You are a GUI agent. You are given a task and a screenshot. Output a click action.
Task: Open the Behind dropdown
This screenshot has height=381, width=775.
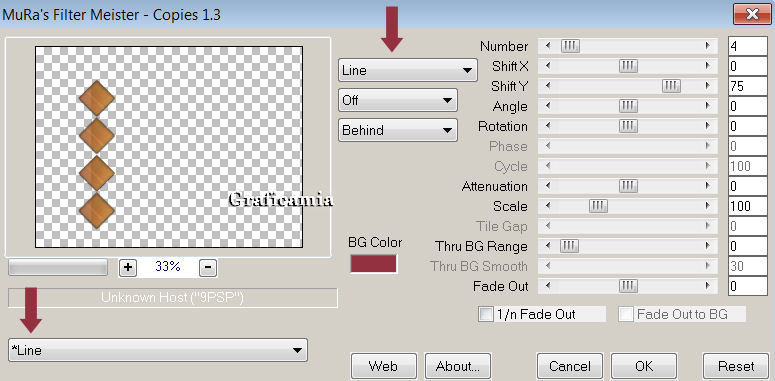(x=398, y=130)
